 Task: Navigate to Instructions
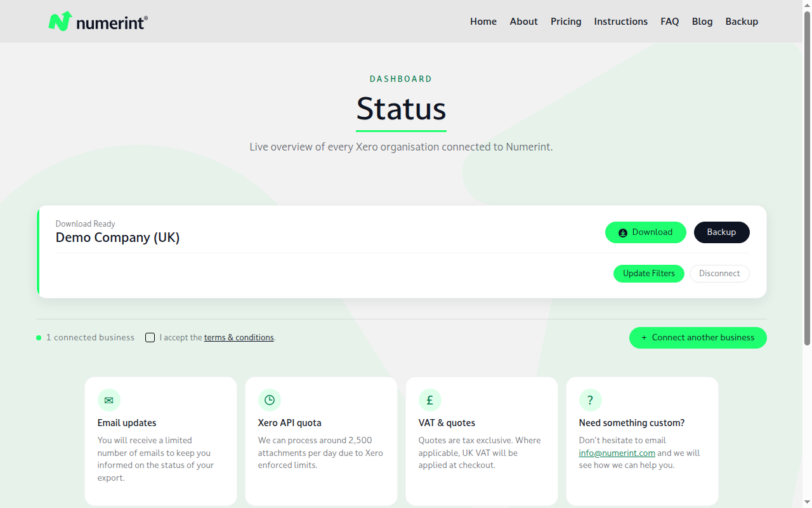tap(621, 22)
